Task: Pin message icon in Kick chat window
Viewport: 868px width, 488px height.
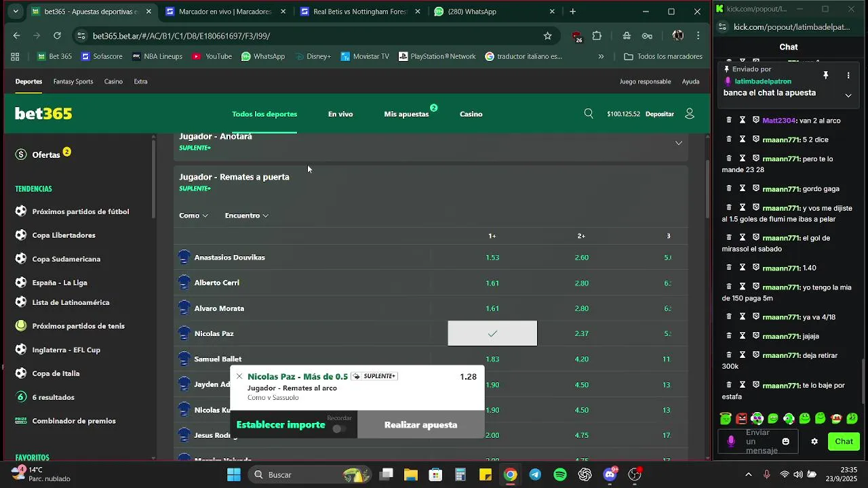Action: 826,75
